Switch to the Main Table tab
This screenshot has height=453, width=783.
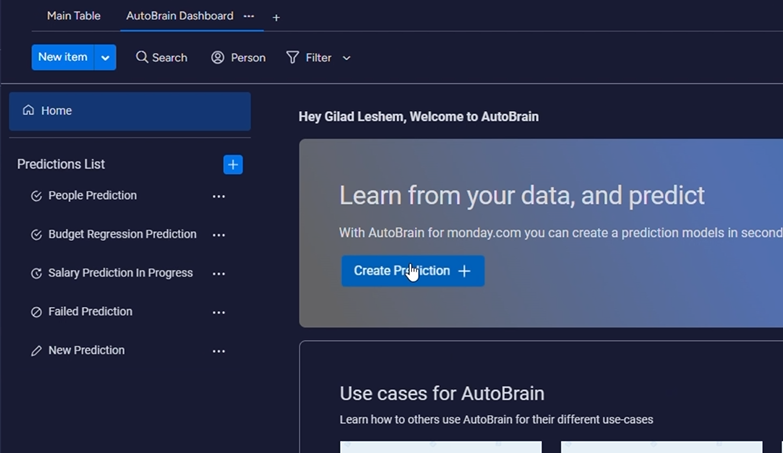pos(73,16)
